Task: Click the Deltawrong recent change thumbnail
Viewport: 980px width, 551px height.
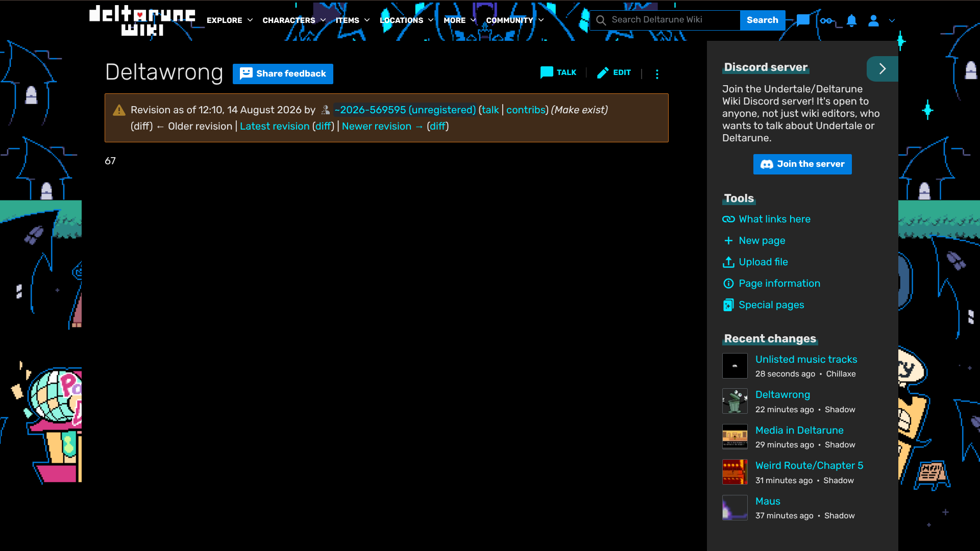Action: coord(735,401)
